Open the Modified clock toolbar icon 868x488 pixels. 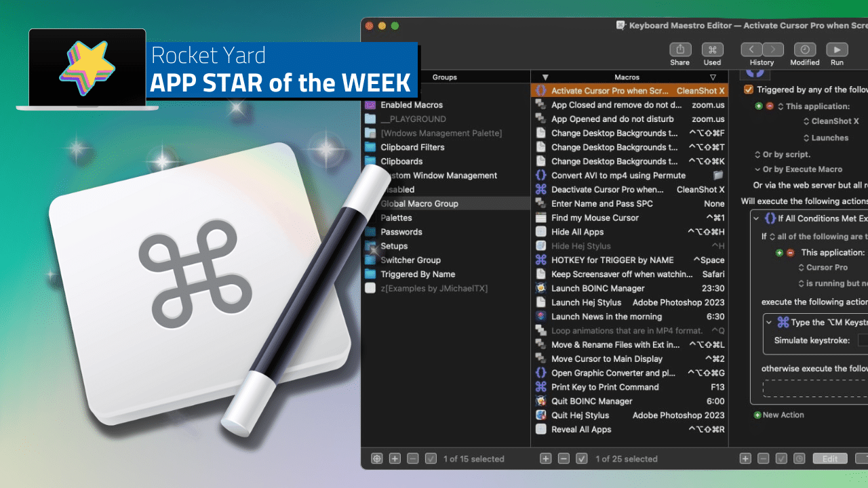pyautogui.click(x=805, y=50)
